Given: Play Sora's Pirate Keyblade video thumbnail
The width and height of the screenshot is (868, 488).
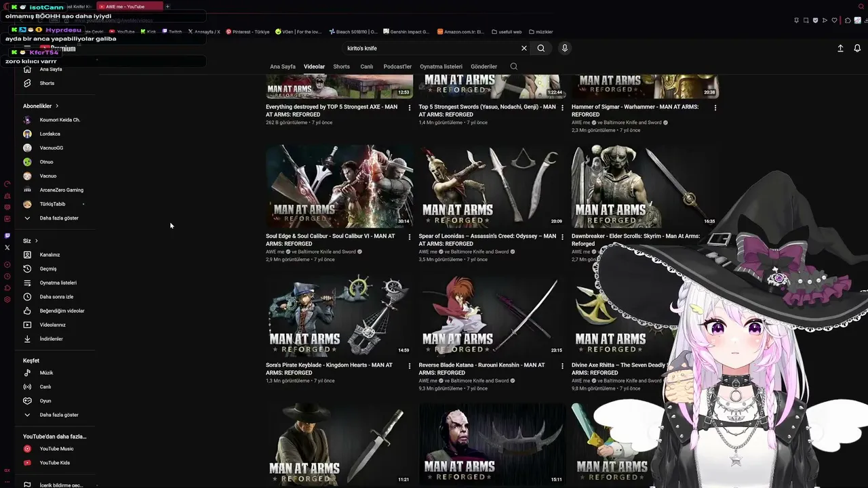Looking at the screenshot, I should 339,315.
